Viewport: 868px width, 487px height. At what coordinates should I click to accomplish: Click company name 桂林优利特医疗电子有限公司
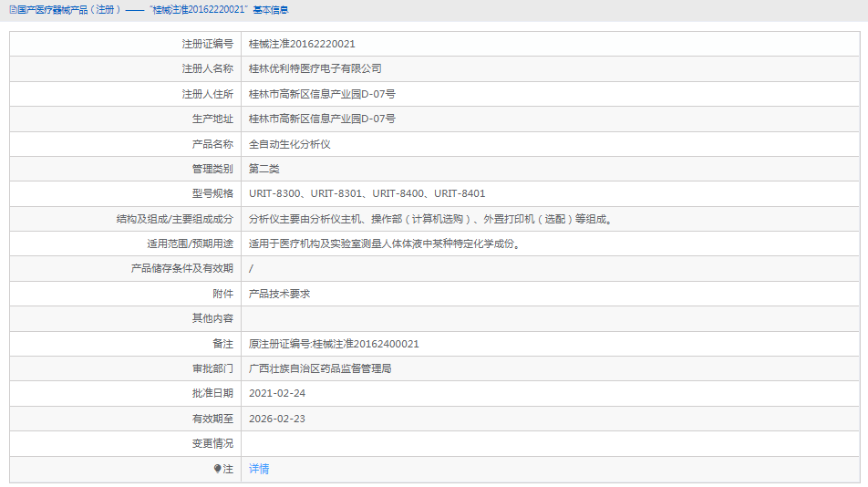[315, 68]
